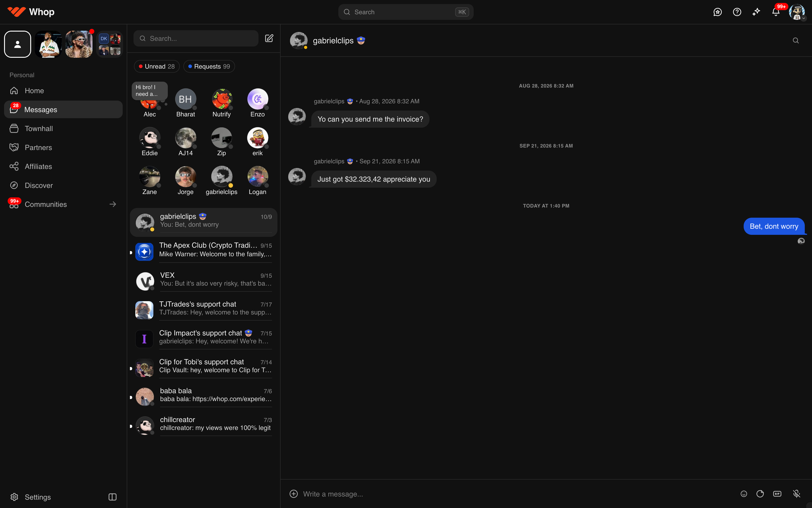812x508 pixels.
Task: Open the profile avatar dropdown
Action: 797,12
